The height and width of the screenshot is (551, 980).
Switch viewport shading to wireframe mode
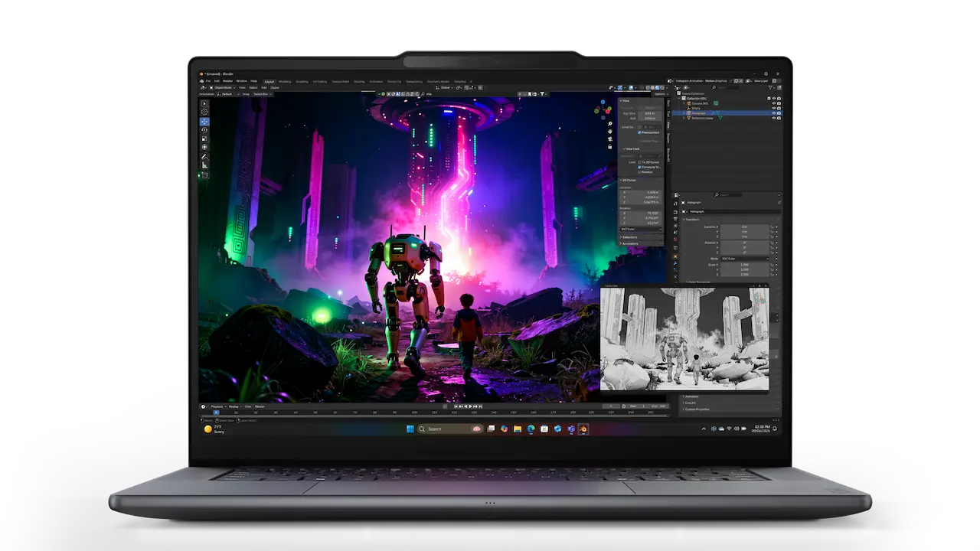click(648, 87)
